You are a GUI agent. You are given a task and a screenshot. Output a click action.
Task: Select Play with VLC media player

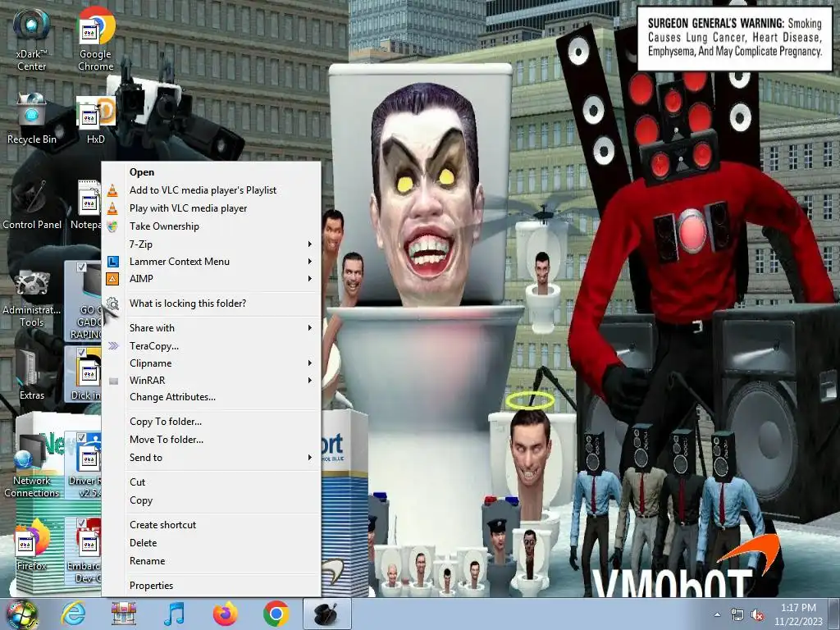tap(211, 208)
